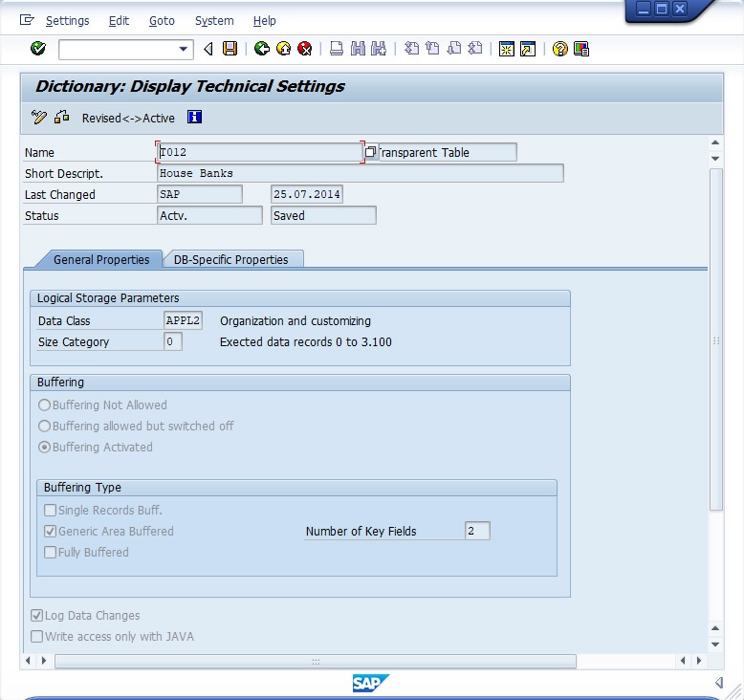744x700 pixels.
Task: Go to Previous Page icon
Action: (x=432, y=49)
